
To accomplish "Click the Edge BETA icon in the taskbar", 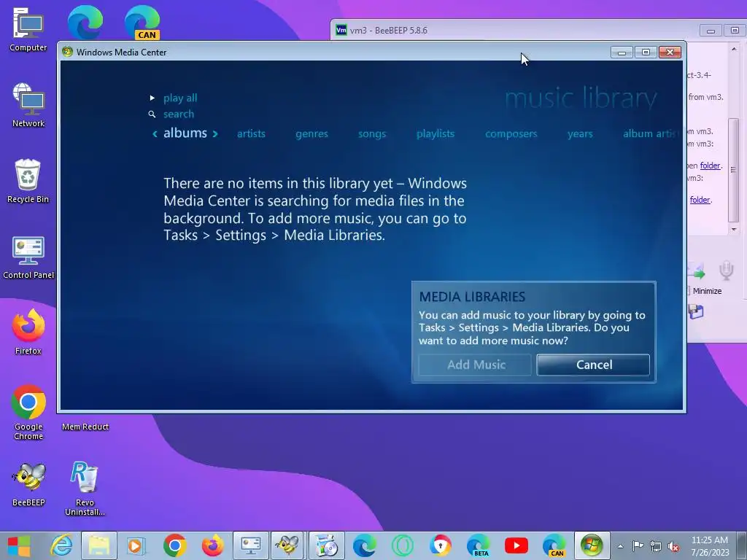I will pyautogui.click(x=479, y=545).
